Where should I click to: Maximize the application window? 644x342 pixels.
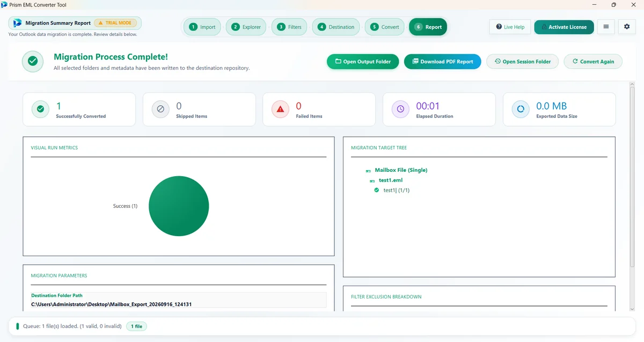[613, 4]
